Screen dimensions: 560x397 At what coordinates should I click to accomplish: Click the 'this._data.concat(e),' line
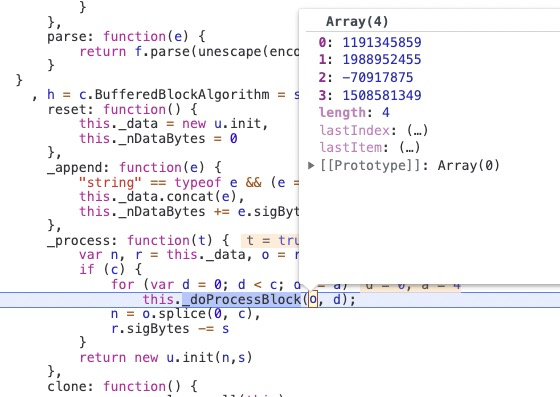[162, 197]
